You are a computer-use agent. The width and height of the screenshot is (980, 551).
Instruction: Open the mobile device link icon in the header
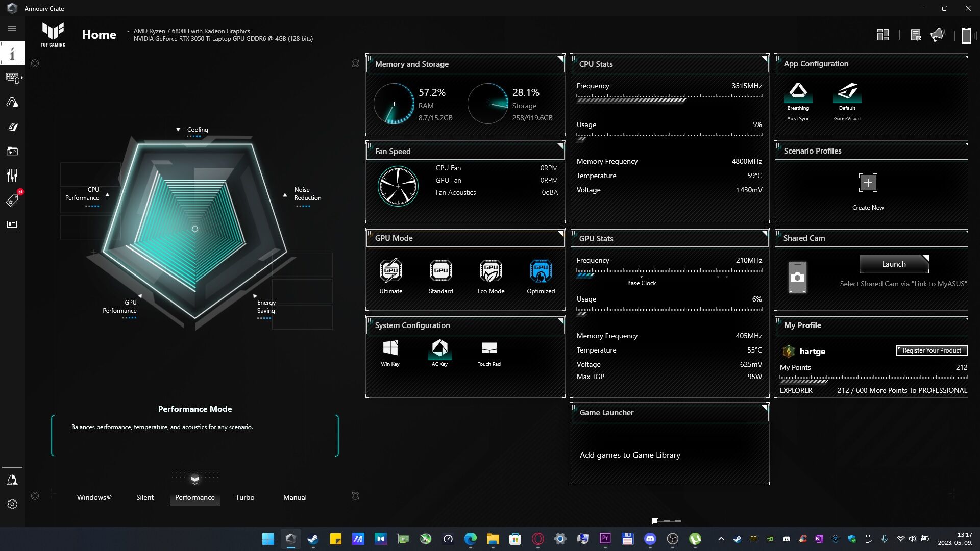click(966, 35)
